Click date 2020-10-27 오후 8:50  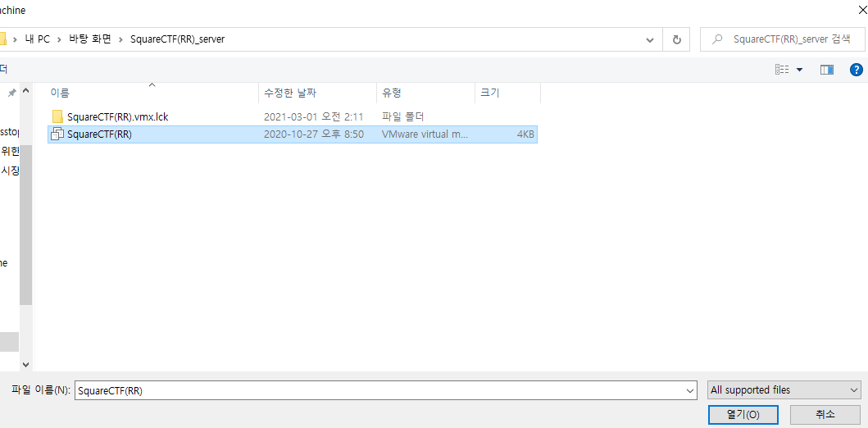(x=313, y=134)
